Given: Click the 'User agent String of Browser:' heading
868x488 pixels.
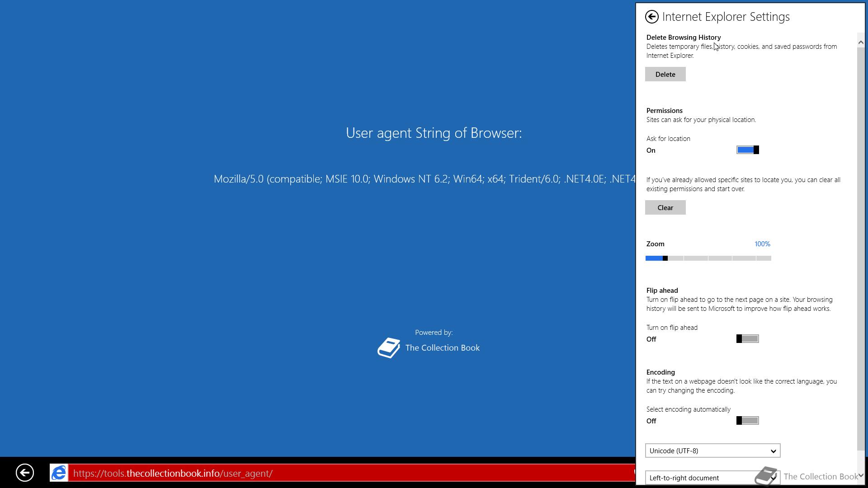Looking at the screenshot, I should [x=434, y=133].
